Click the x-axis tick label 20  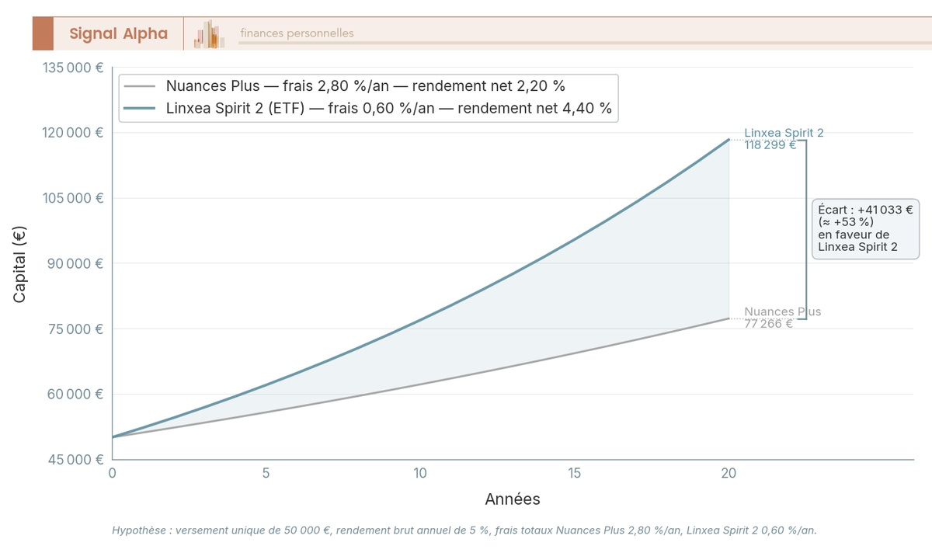[x=729, y=472]
